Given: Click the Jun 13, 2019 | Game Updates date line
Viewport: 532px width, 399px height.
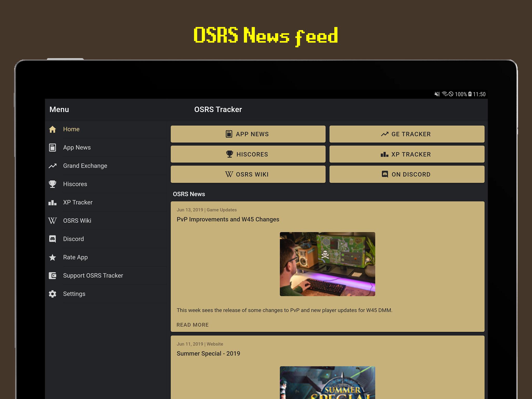Looking at the screenshot, I should (x=207, y=210).
